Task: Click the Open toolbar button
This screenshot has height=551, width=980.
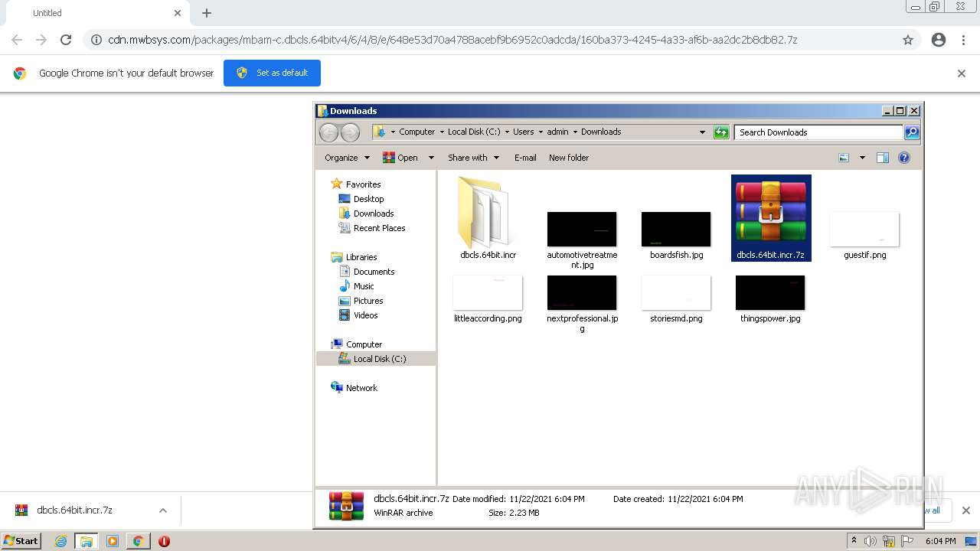Action: click(400, 158)
